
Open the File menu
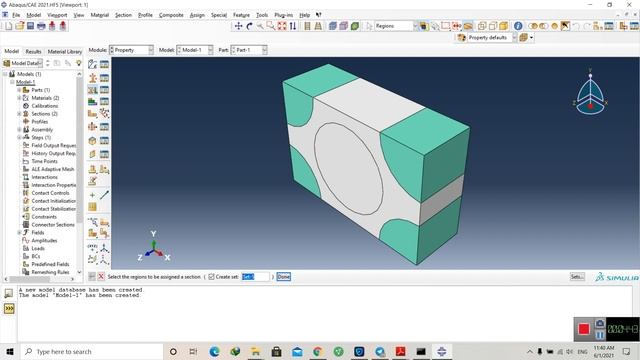(x=16, y=15)
